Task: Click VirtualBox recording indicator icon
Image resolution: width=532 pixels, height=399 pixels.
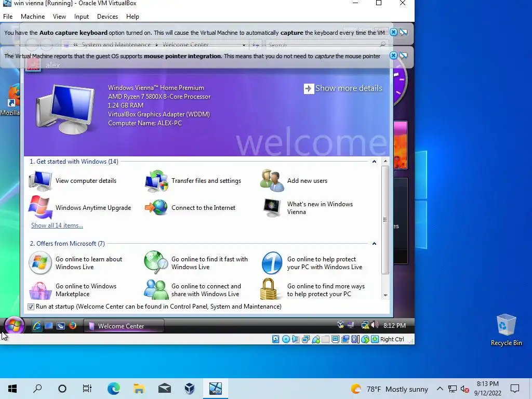Action: click(x=345, y=339)
